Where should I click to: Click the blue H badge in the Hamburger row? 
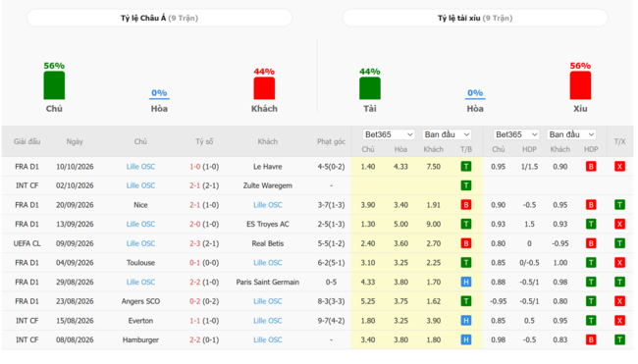pos(466,339)
